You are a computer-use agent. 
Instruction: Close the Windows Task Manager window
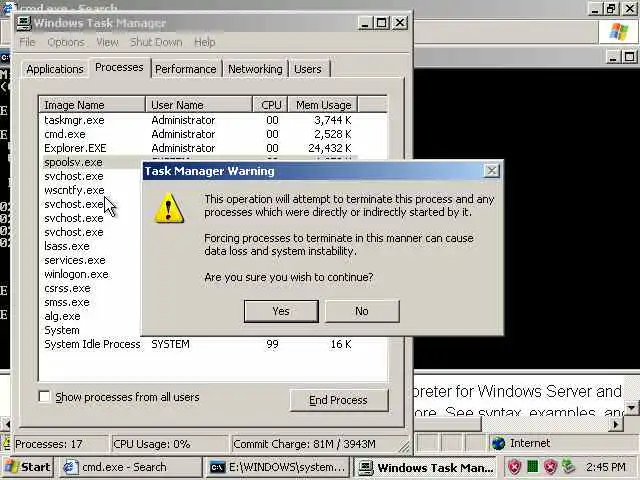(400, 23)
